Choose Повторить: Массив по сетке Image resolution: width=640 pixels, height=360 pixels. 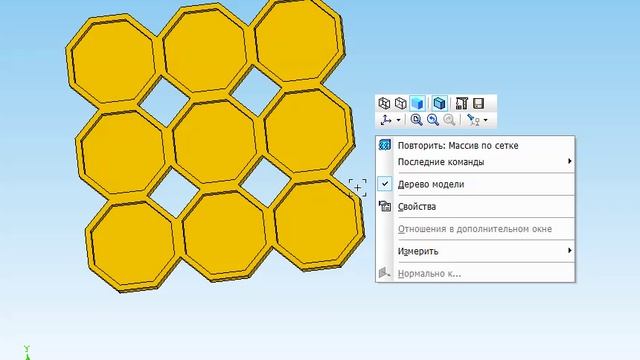coord(475,146)
